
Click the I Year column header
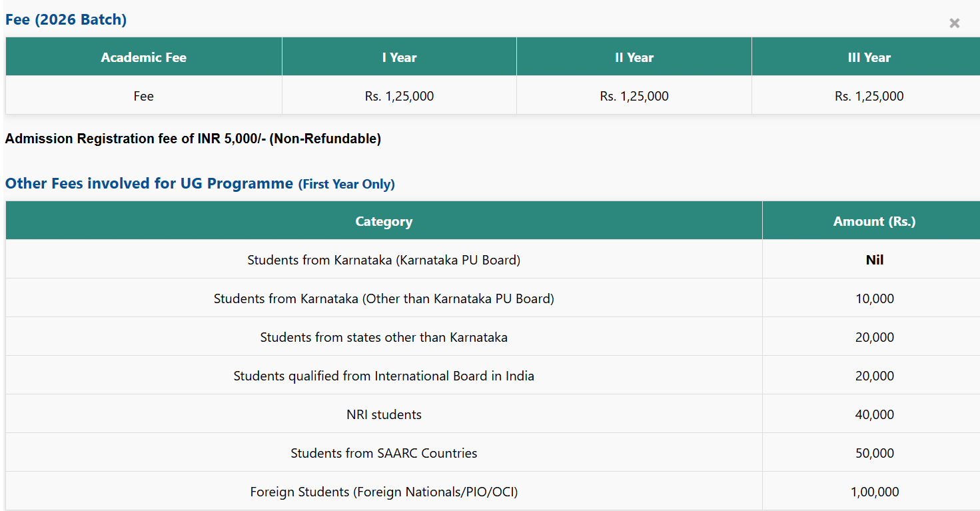[399, 57]
